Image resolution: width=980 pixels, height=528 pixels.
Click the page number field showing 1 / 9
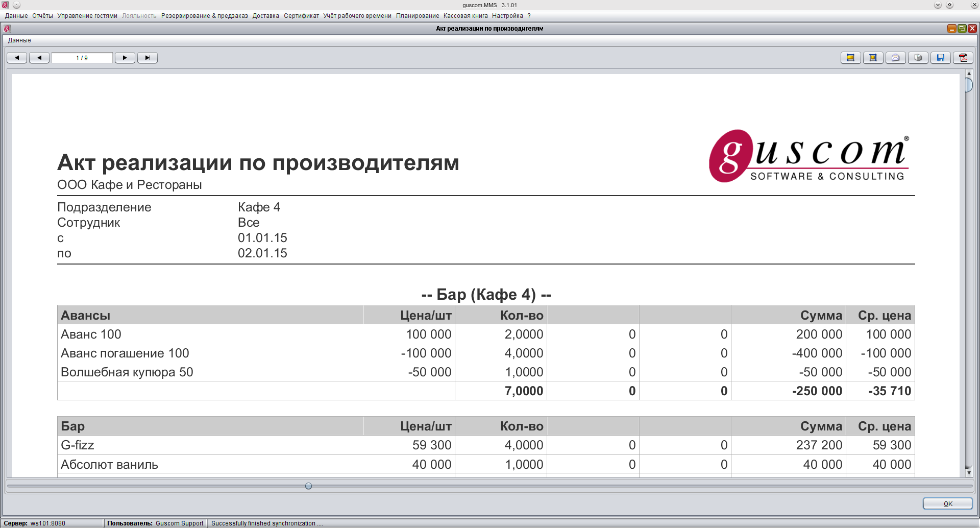coord(82,58)
